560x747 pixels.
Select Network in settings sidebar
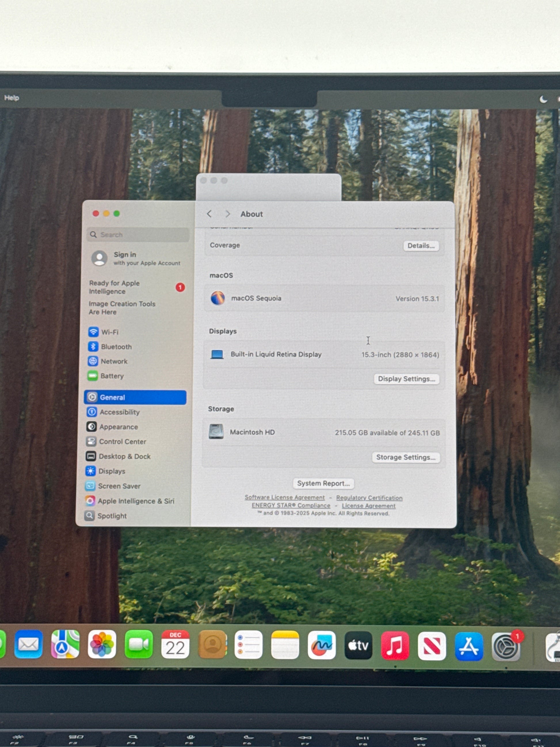point(114,361)
